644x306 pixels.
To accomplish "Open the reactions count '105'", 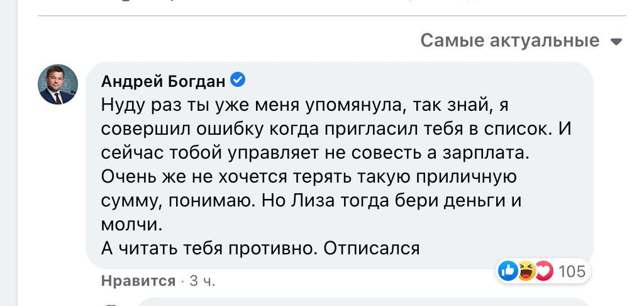I will (x=571, y=271).
